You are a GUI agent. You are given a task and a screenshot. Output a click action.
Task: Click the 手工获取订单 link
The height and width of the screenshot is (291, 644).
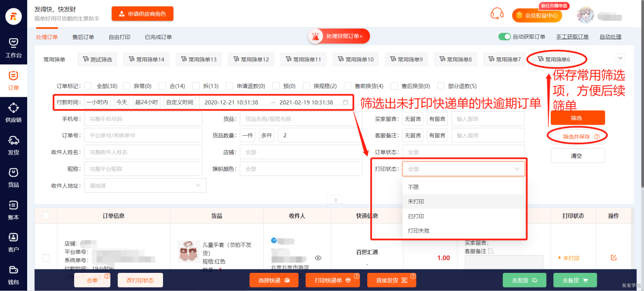(x=572, y=37)
